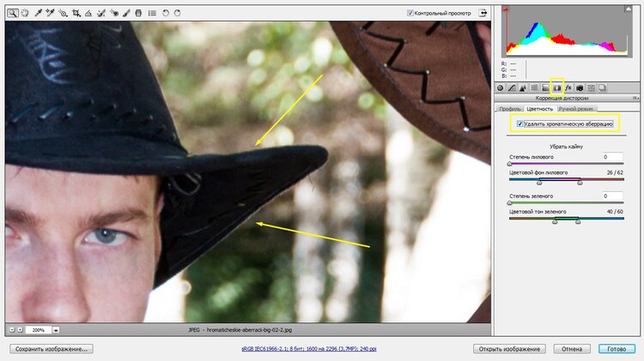Open the Detail panel icon
The width and height of the screenshot is (644, 361).
point(523,87)
